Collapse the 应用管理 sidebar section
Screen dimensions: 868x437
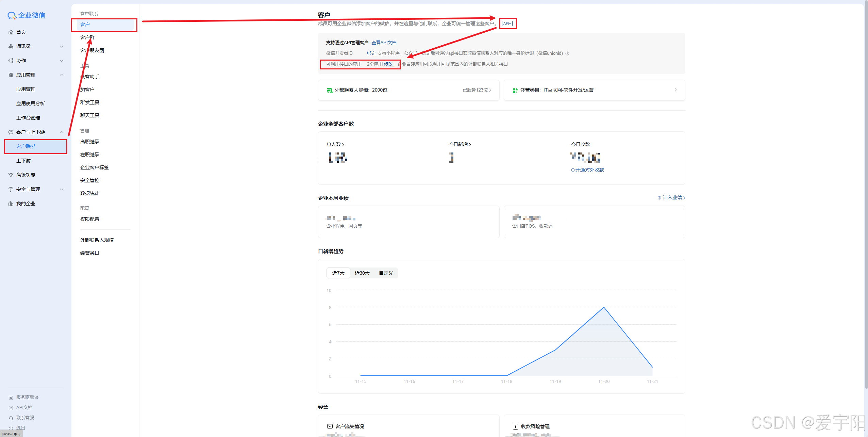[x=62, y=75]
